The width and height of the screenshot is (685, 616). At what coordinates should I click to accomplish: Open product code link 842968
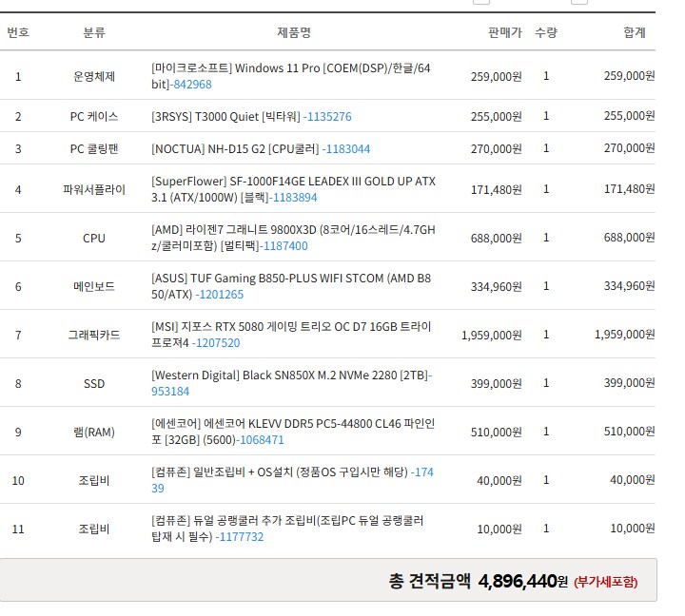tap(192, 85)
